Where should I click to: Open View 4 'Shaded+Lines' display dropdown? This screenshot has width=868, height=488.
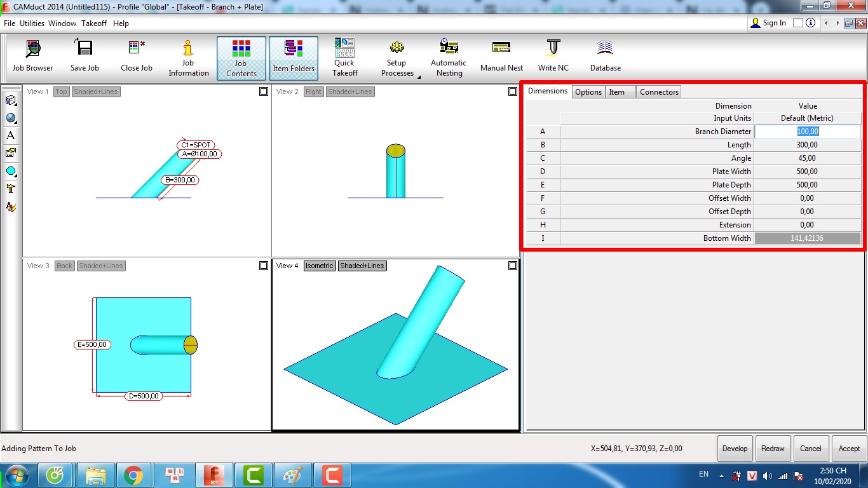[362, 266]
